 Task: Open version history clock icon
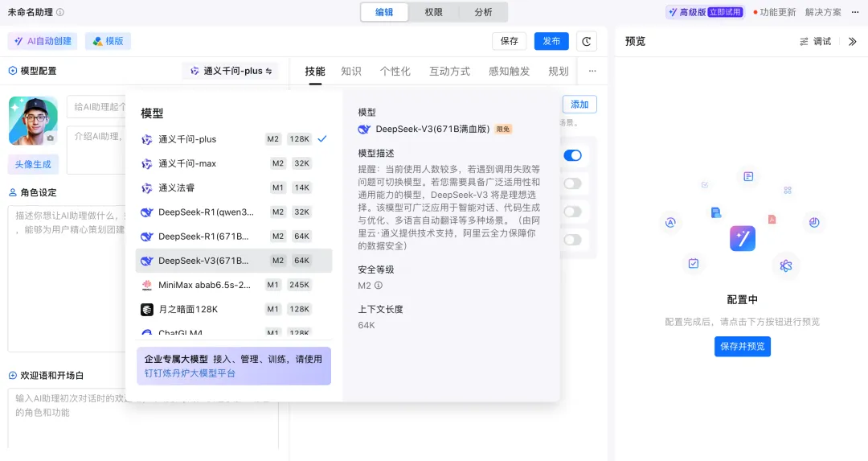click(x=588, y=41)
